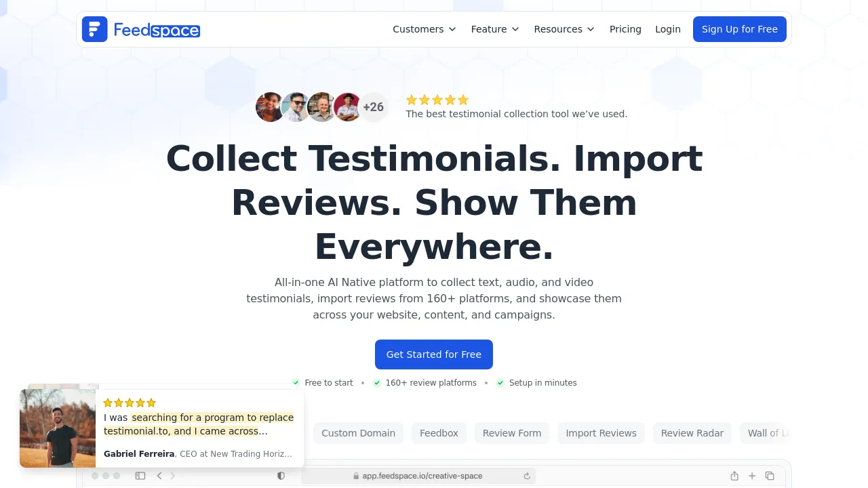Open the Login link
Image resolution: width=868 pixels, height=488 pixels.
[668, 29]
